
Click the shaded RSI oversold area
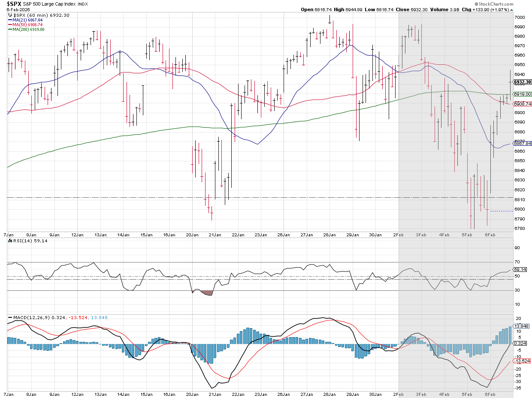pyautogui.click(x=206, y=293)
